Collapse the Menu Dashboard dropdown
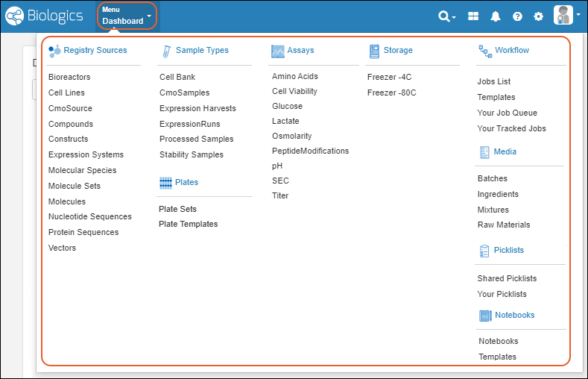 (x=127, y=16)
